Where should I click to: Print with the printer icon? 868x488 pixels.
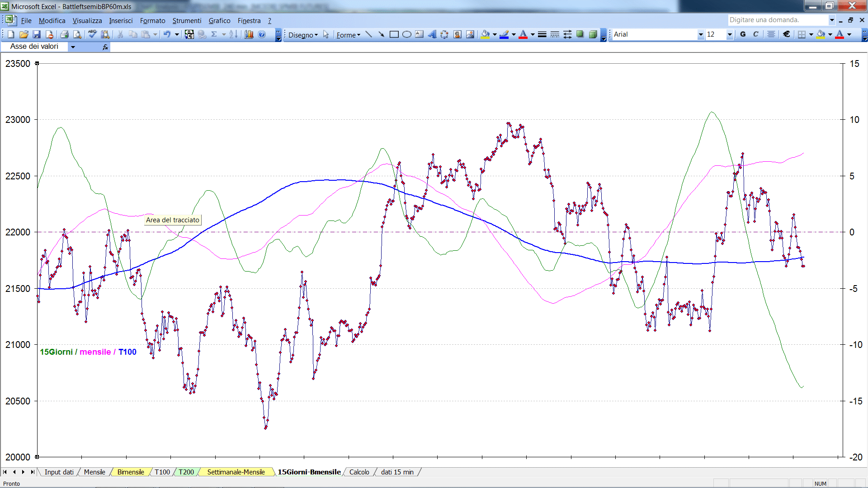point(64,34)
